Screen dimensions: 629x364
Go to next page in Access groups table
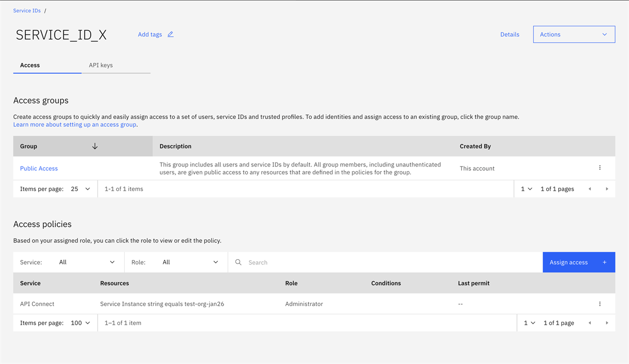tap(607, 189)
